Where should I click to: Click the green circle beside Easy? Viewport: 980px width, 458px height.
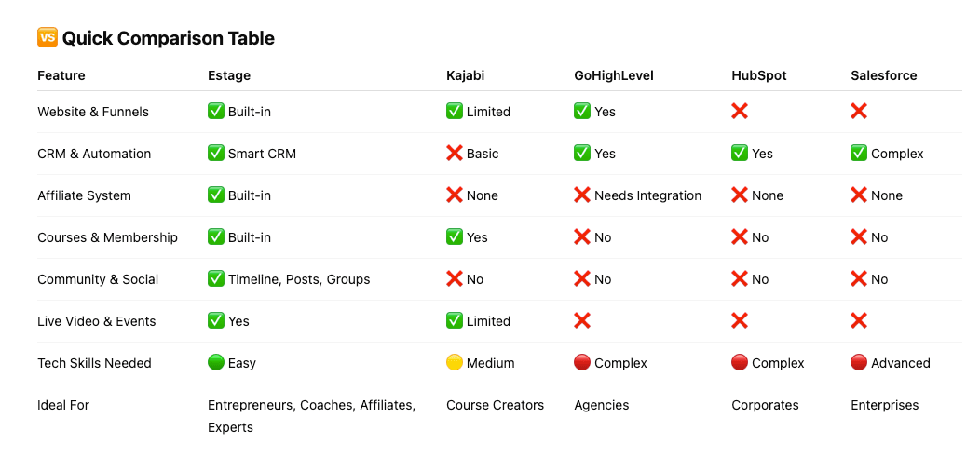click(x=215, y=362)
